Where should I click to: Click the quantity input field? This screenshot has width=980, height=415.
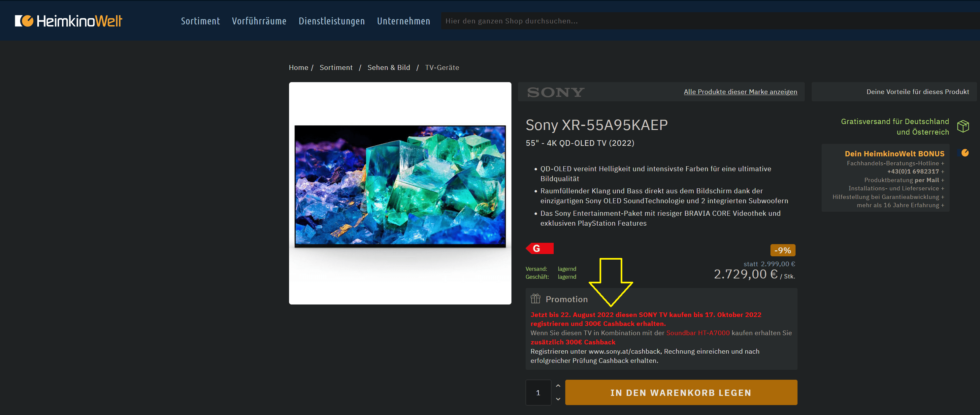tap(538, 393)
